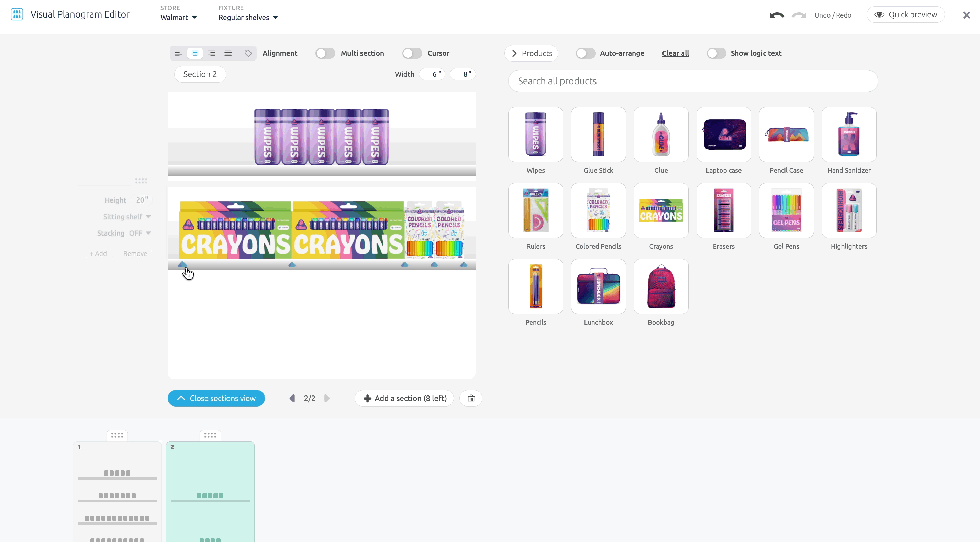Screen dimensions: 980x542
Task: Collapse with Close sections view button
Action: [216, 398]
